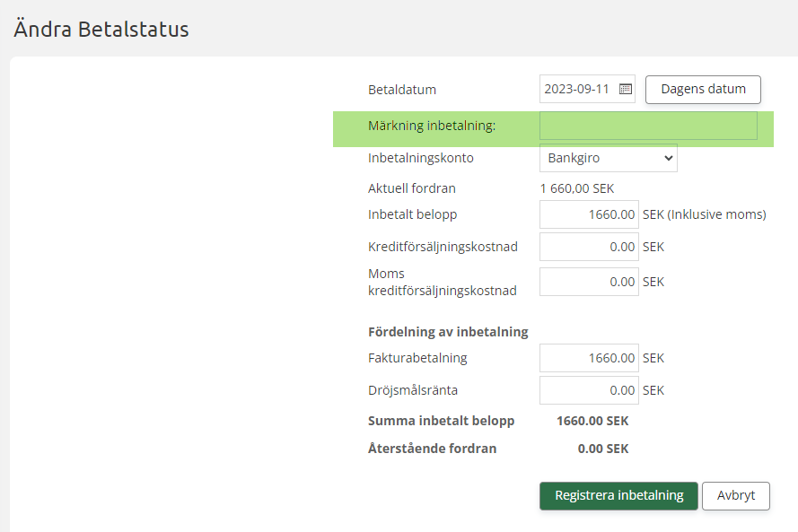This screenshot has width=798, height=532.
Task: Click the Fördelning av inbetalning section heading
Action: point(448,332)
